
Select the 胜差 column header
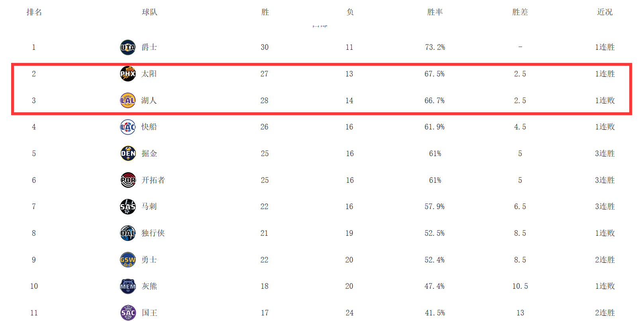coord(520,12)
